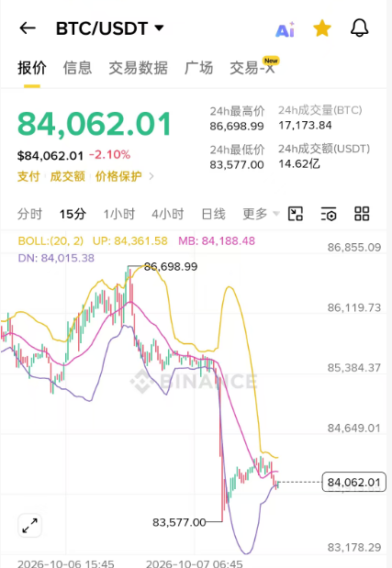Click the 83,577.00 low marker on chart
The image size is (392, 568).
(179, 522)
